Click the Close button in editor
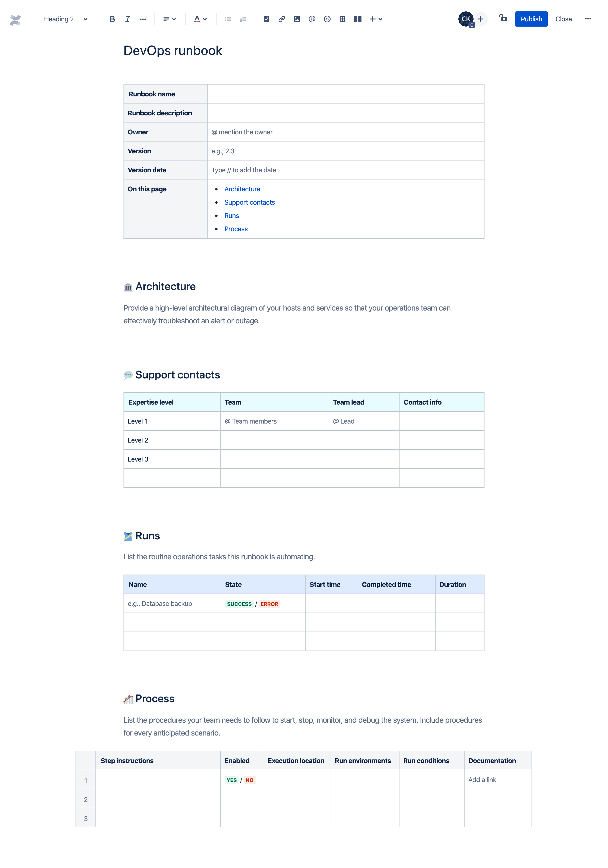 563,19
